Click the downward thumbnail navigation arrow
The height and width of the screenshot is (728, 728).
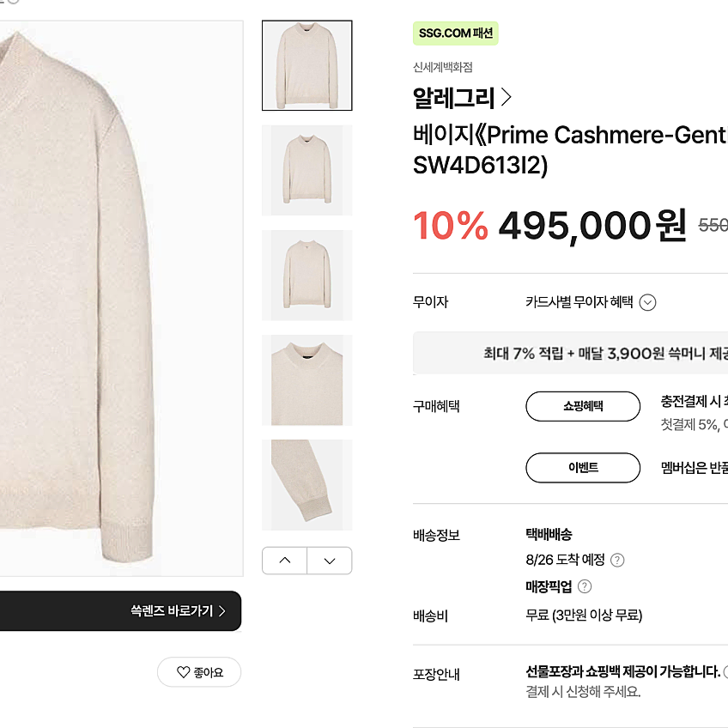[x=330, y=560]
